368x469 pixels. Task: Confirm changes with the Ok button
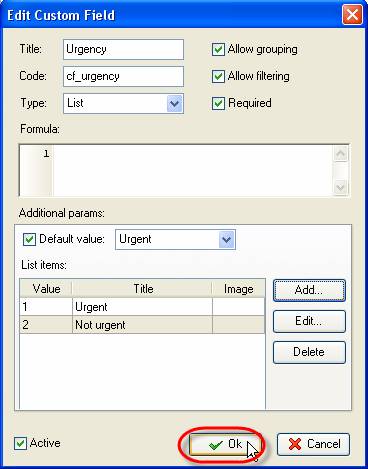224,444
